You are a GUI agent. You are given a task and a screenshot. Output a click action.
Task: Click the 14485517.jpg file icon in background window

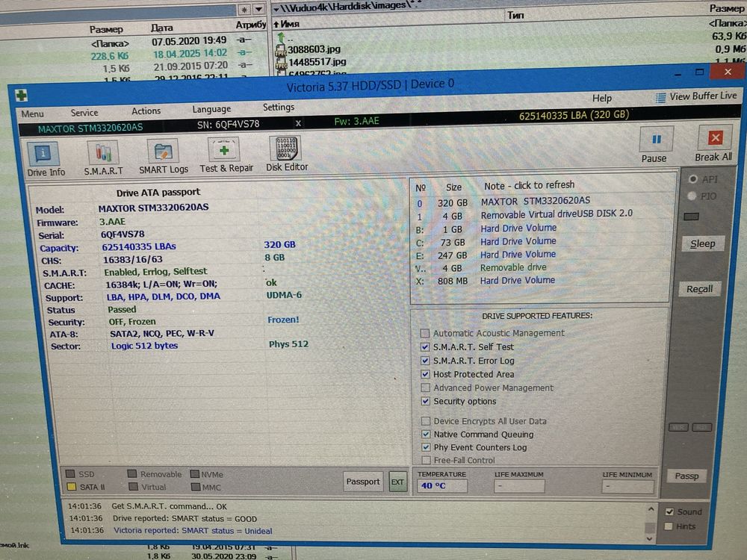(281, 63)
